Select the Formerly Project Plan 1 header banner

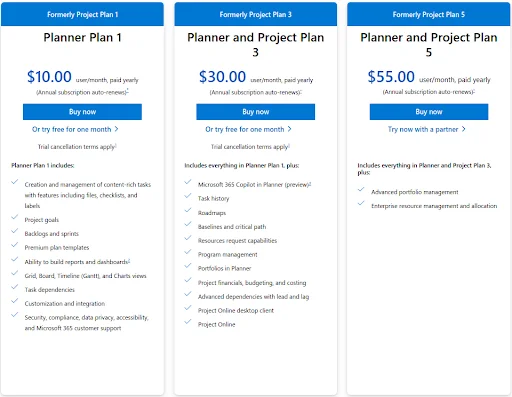coord(82,14)
